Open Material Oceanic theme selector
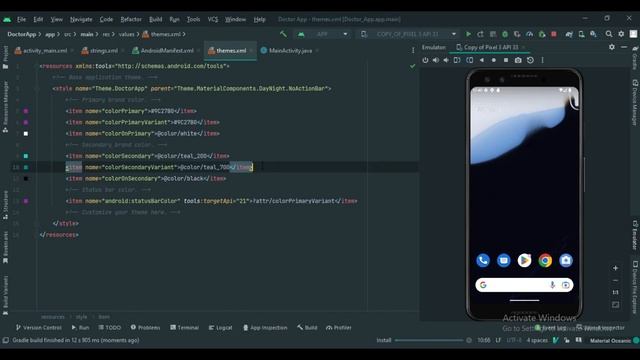 (x=610, y=340)
